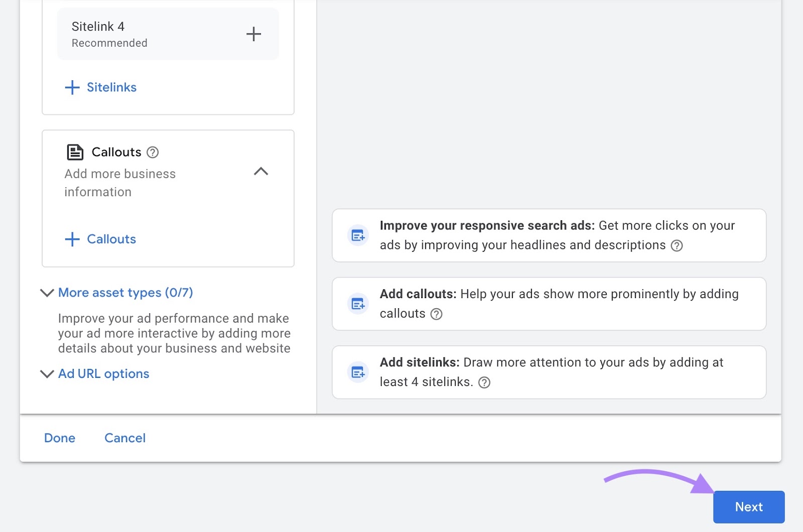Viewport: 803px width, 532px height.
Task: Select the Improve your responsive search ads suggestion
Action: tap(549, 235)
